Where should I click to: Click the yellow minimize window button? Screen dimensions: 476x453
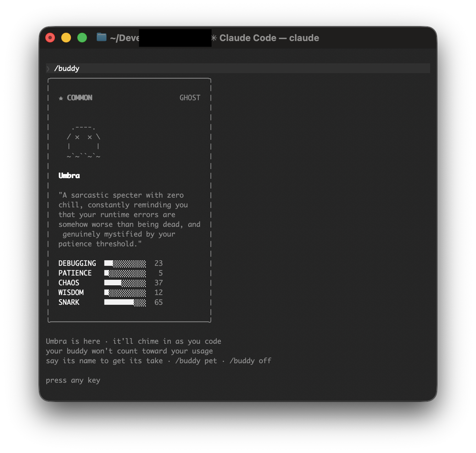coord(66,38)
